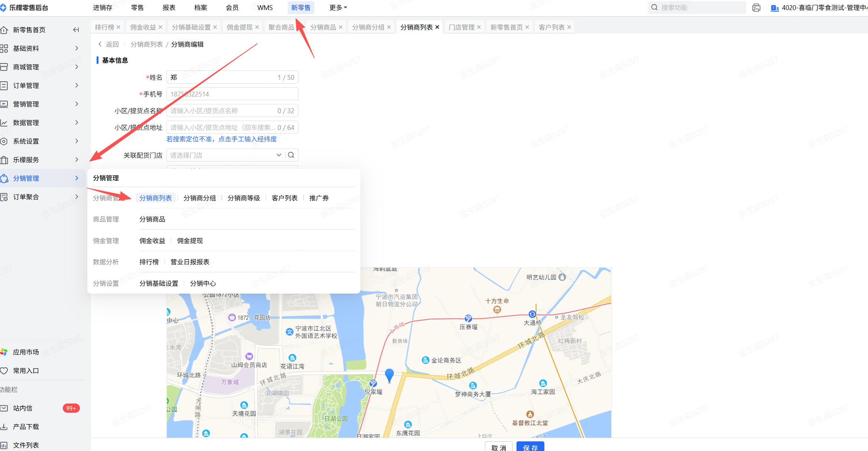Image resolution: width=868 pixels, height=451 pixels.
Task: Open 应用市场 in sidebar
Action: 26,352
